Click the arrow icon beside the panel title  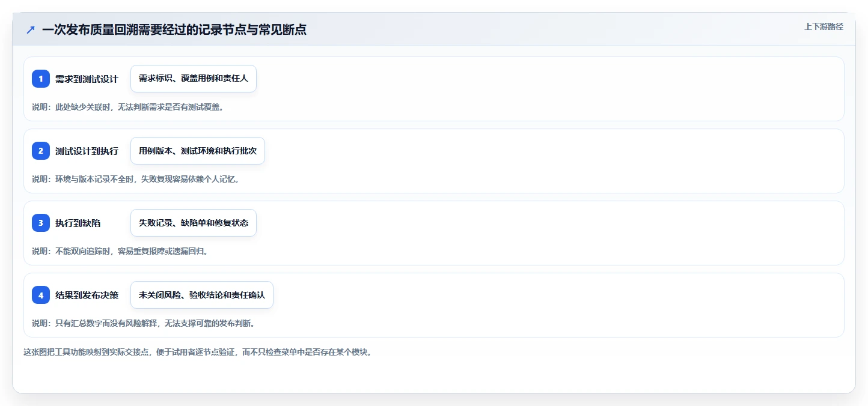(x=31, y=29)
